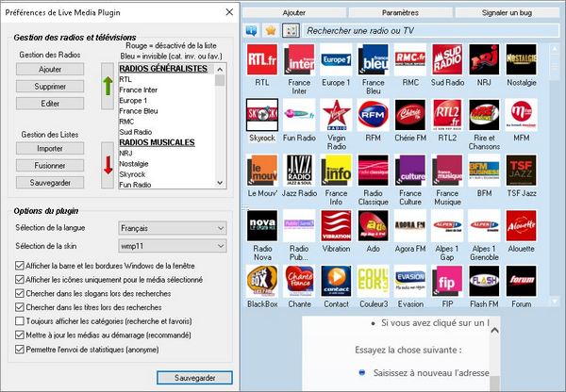Image resolution: width=566 pixels, height=392 pixels.
Task: Click the Importer button
Action: [x=50, y=149]
